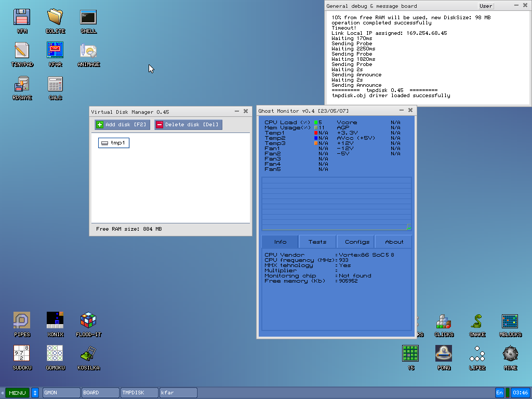Select the TMPDISK entry on the taskbar

coord(138,393)
